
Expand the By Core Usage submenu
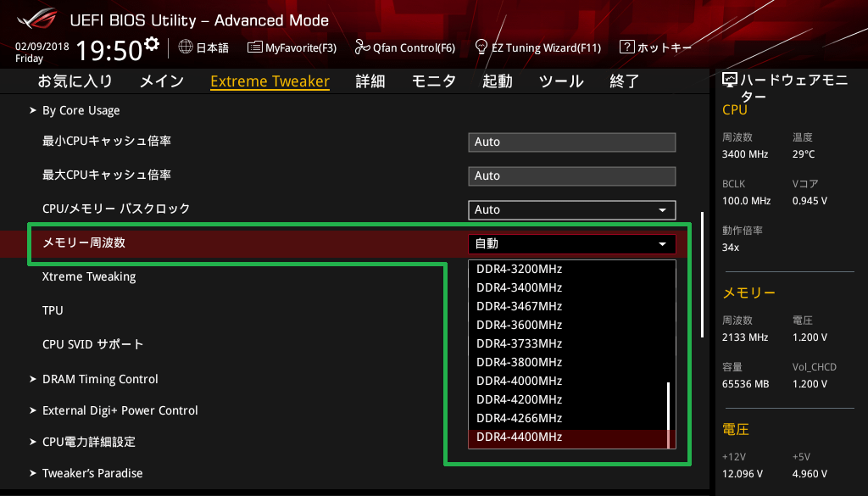81,111
